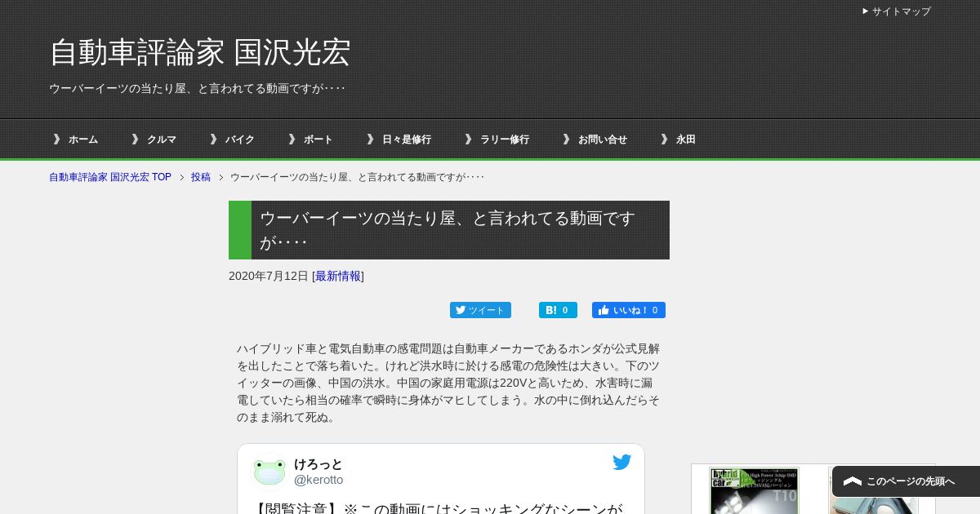Click the 自動車評論家 国沢光宏 TOP breadcrumb
The image size is (980, 514).
coord(110,177)
